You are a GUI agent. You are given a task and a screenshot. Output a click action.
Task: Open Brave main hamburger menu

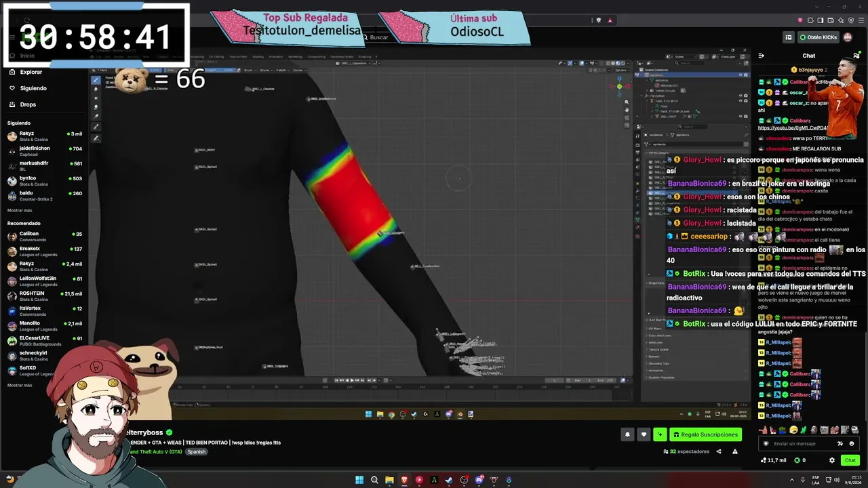(860, 20)
